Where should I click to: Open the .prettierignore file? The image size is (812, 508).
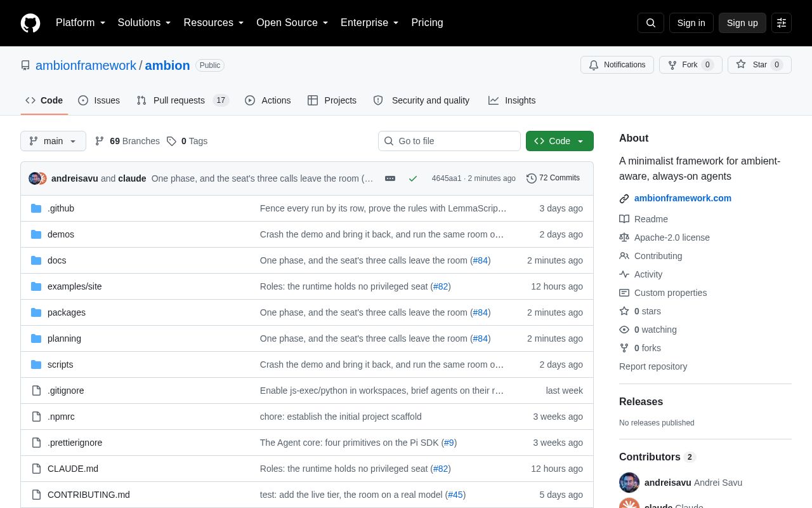75,443
